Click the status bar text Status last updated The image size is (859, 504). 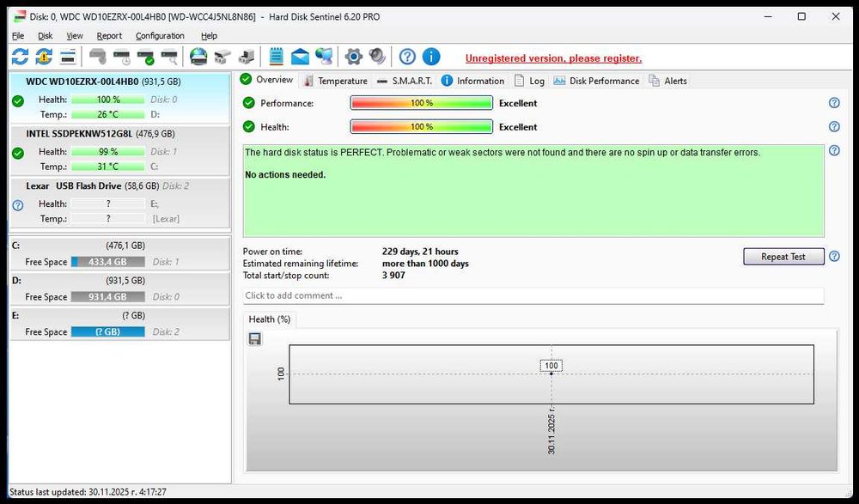coord(88,492)
